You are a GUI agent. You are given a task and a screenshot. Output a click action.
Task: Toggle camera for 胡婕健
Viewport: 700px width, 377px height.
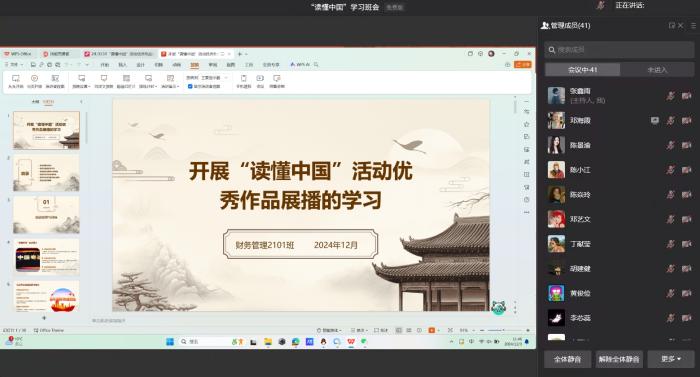coord(686,268)
